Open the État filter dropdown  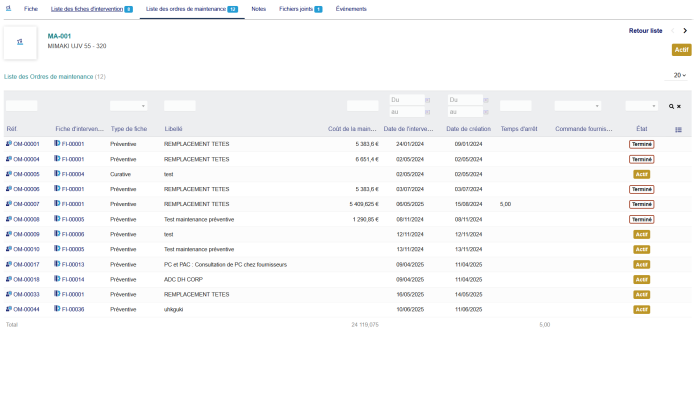tap(641, 106)
